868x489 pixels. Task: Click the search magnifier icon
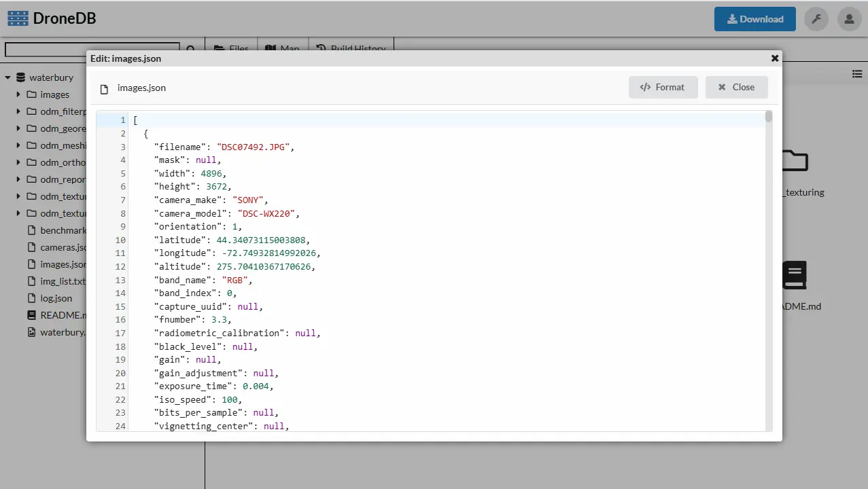pos(191,50)
